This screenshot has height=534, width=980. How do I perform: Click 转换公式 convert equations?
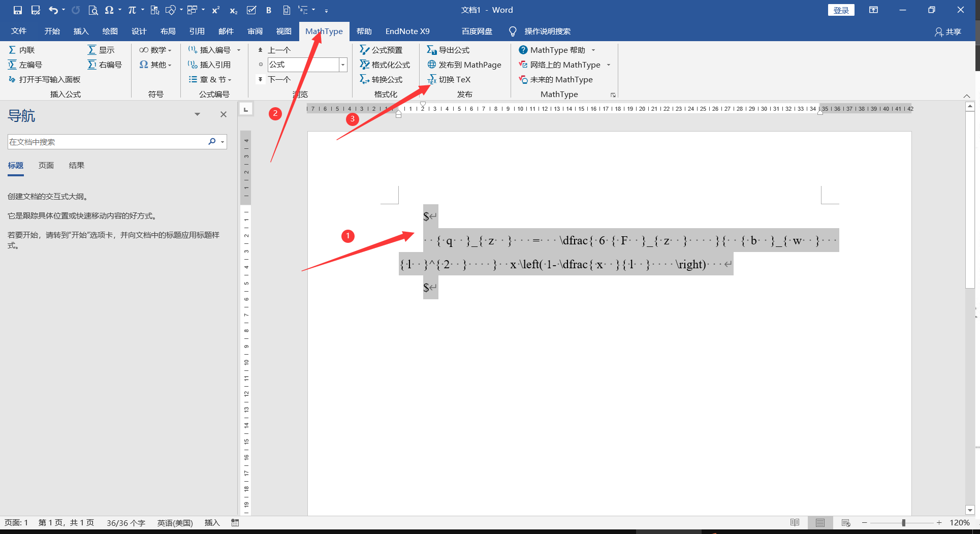pos(381,79)
